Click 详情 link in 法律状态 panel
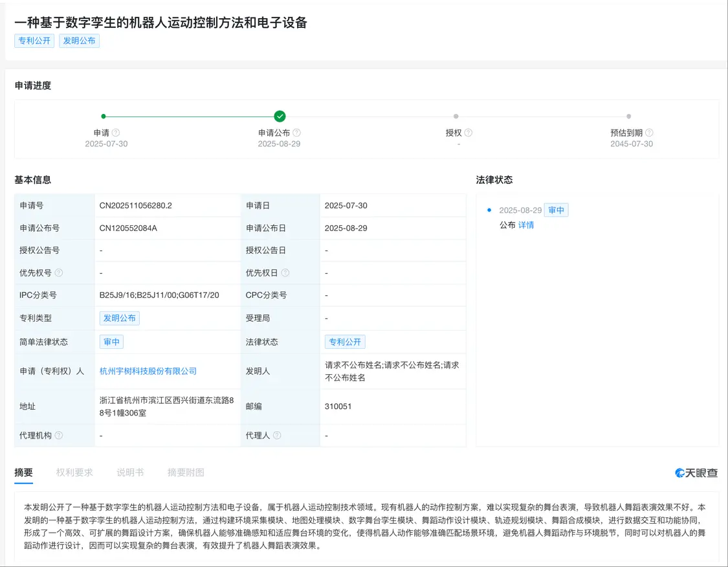The width and height of the screenshot is (728, 567). [x=526, y=225]
